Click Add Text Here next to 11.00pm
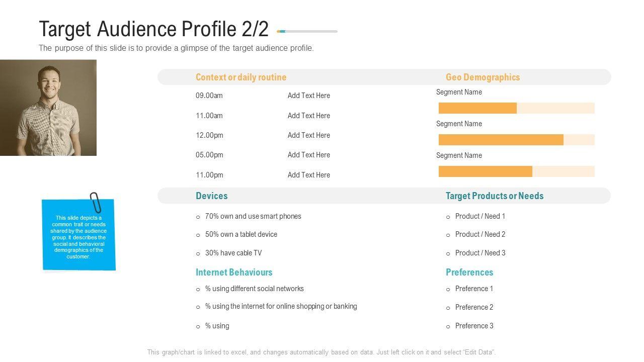Viewport: 644px width, 362px height. point(309,175)
